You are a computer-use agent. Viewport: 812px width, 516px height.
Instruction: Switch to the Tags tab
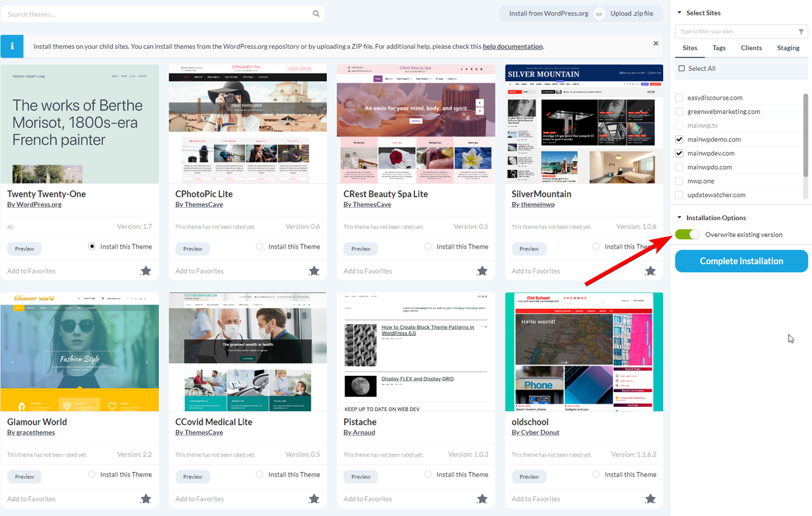point(719,48)
